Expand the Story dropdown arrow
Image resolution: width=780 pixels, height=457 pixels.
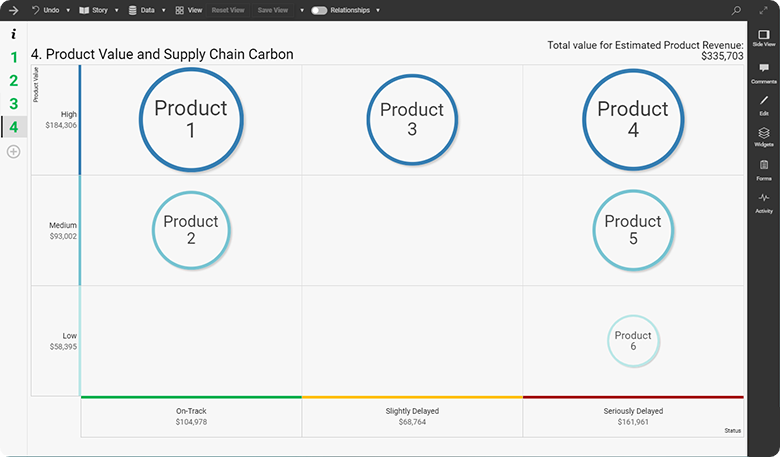116,10
